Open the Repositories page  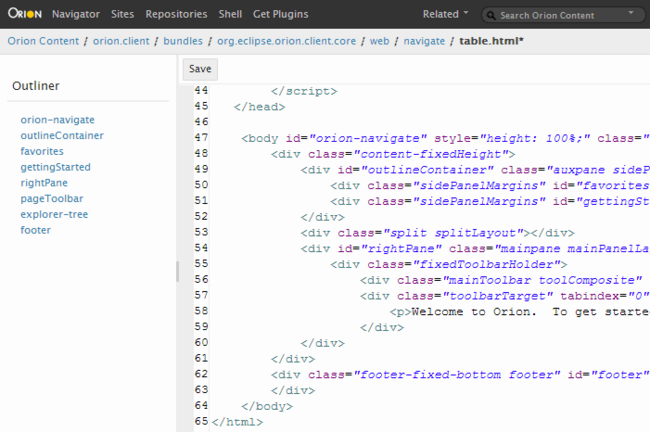point(176,14)
